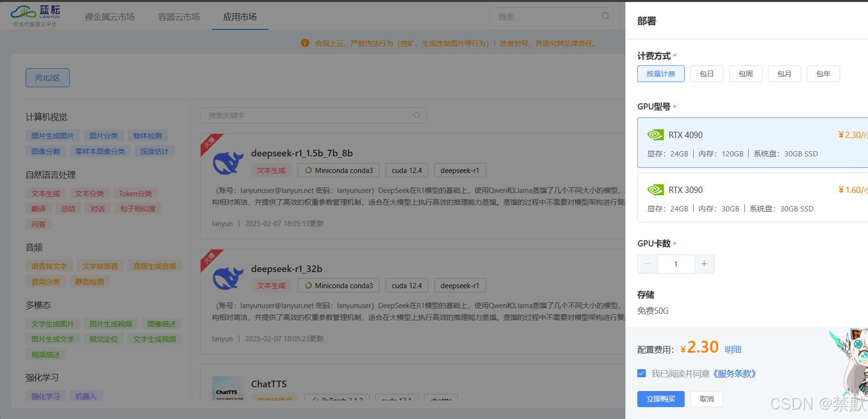Click the ChatTTS app icon
The width and height of the screenshot is (868, 419).
coord(228,389)
